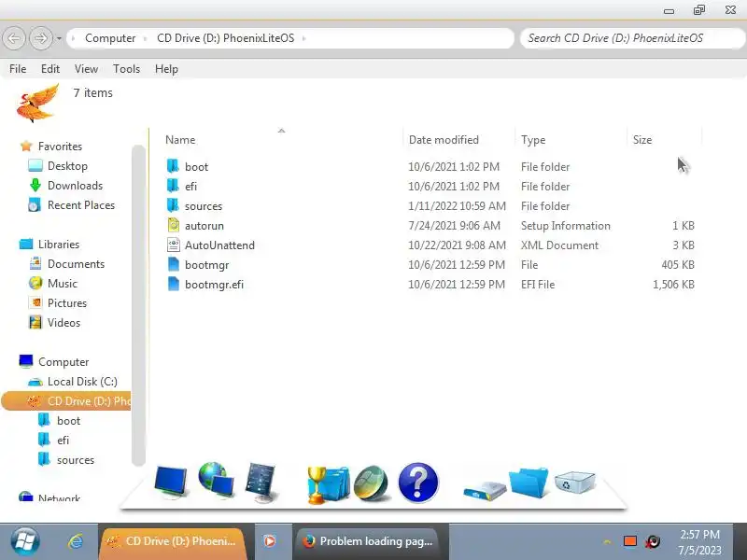The width and height of the screenshot is (747, 560).
Task: Open the control panel monitor dock icon
Action: tap(261, 483)
